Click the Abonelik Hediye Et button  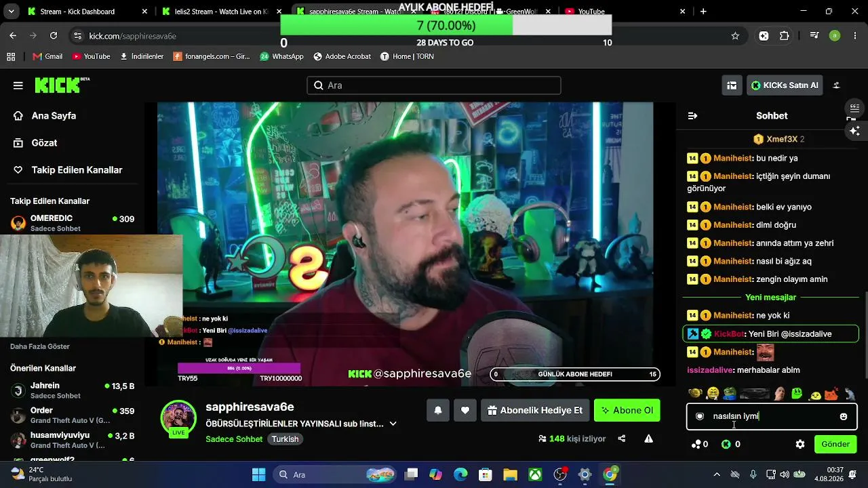click(x=534, y=410)
